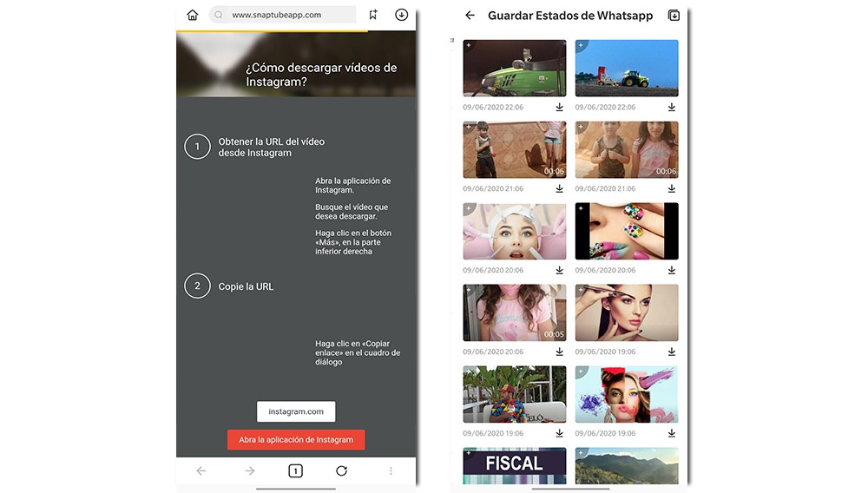This screenshot has height=493, width=868.
Task: Click the 'Copie la URL' step text
Action: 246,286
